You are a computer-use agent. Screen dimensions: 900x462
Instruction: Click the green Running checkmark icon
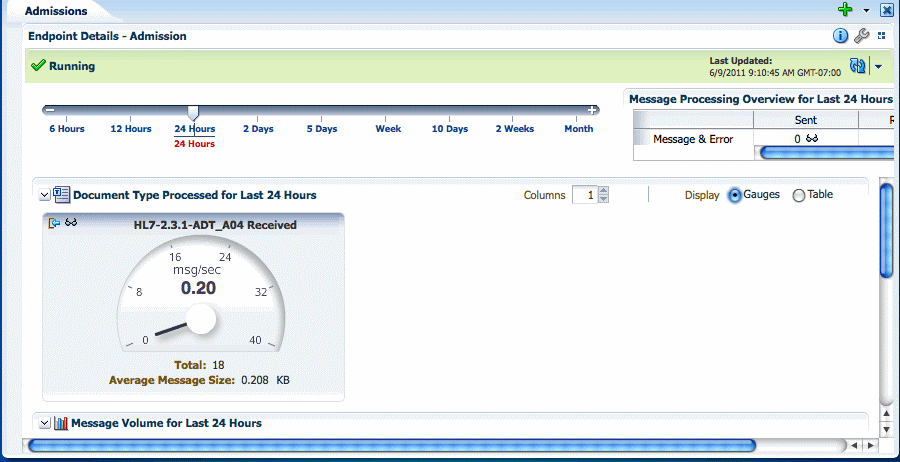[38, 66]
